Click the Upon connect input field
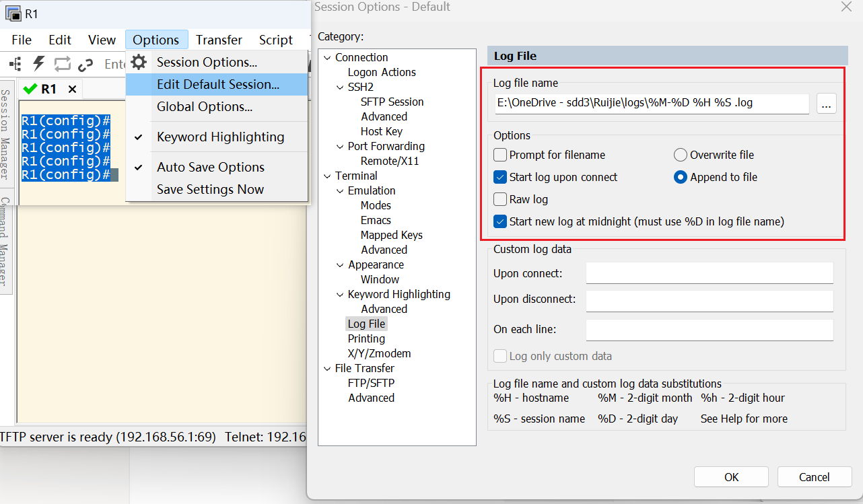The image size is (863, 504). coord(710,273)
